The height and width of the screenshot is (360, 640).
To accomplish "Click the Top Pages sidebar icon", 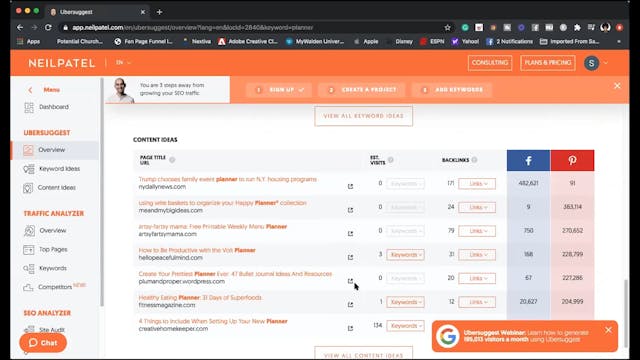I will pos(29,249).
